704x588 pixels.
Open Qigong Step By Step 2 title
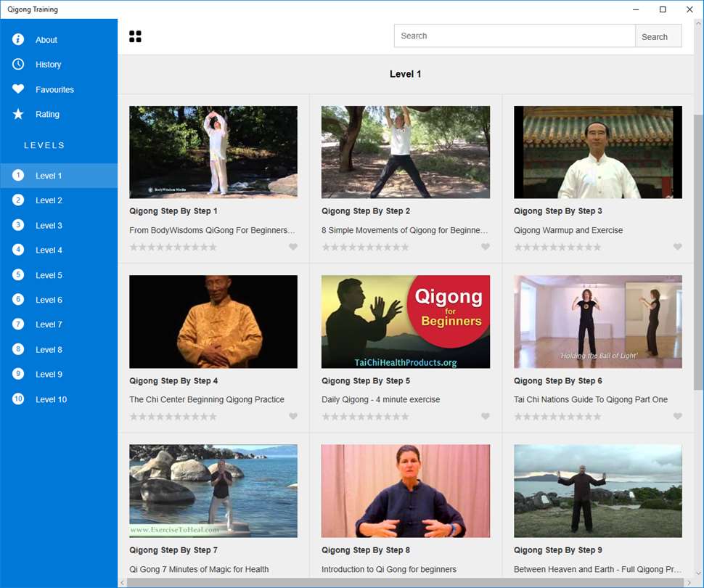[x=366, y=211]
